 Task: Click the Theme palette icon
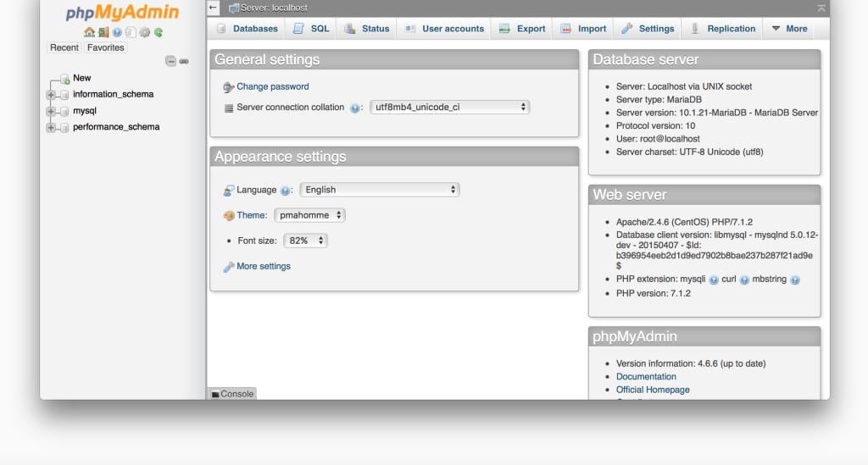(x=229, y=216)
